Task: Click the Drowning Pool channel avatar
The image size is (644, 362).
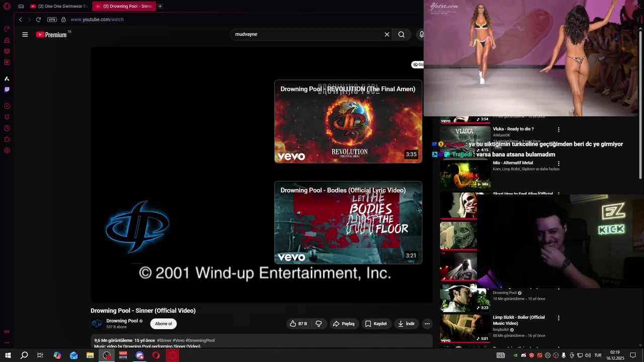Action: coord(97,324)
